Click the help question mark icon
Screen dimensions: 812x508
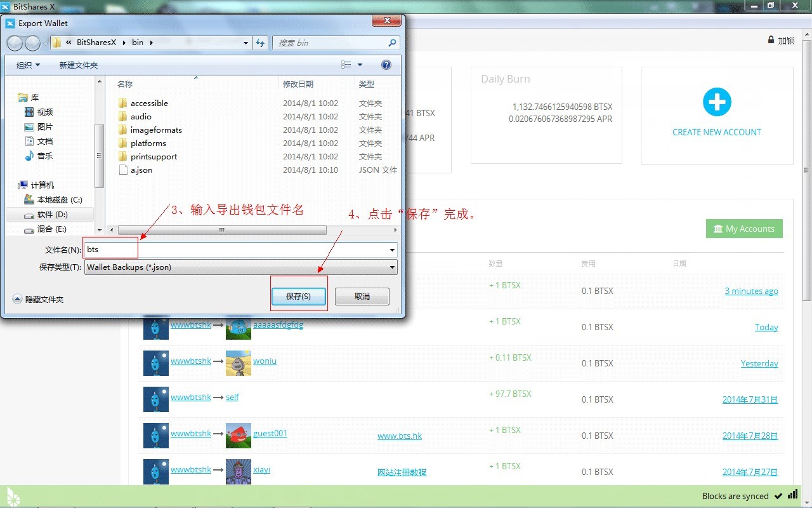[x=386, y=65]
